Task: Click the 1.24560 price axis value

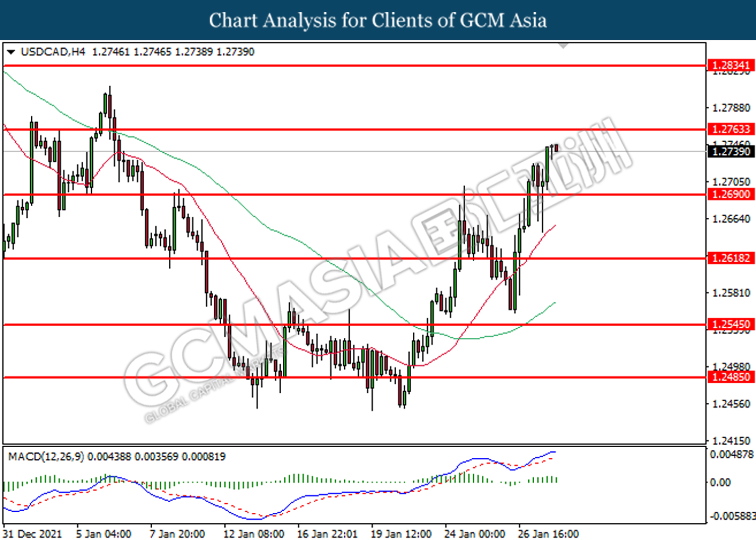Action: tap(731, 404)
